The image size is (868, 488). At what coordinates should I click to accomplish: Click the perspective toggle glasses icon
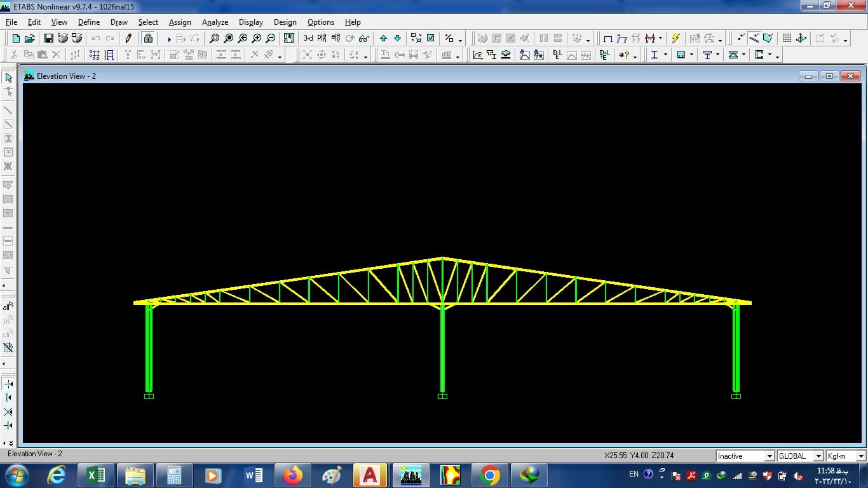pos(364,38)
